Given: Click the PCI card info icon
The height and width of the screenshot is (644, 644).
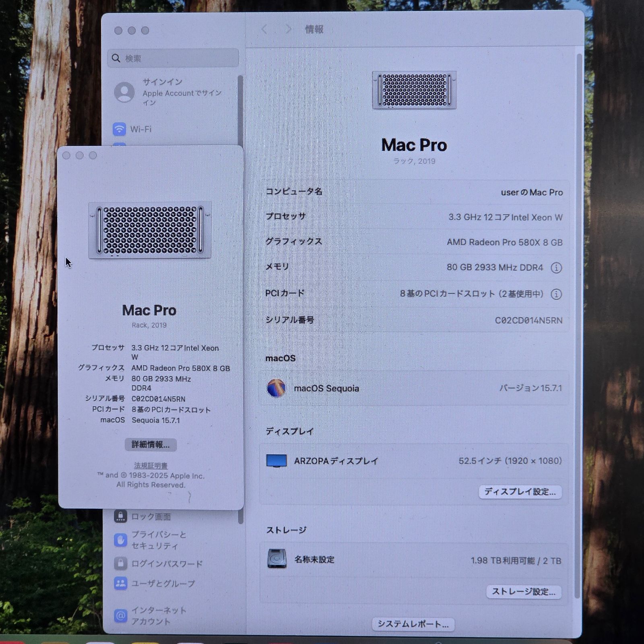Looking at the screenshot, I should tap(556, 294).
